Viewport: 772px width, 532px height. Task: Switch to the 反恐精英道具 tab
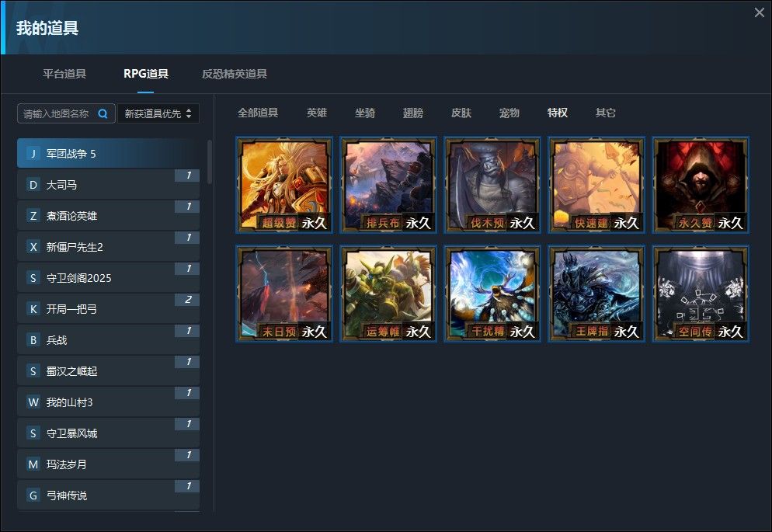(235, 74)
